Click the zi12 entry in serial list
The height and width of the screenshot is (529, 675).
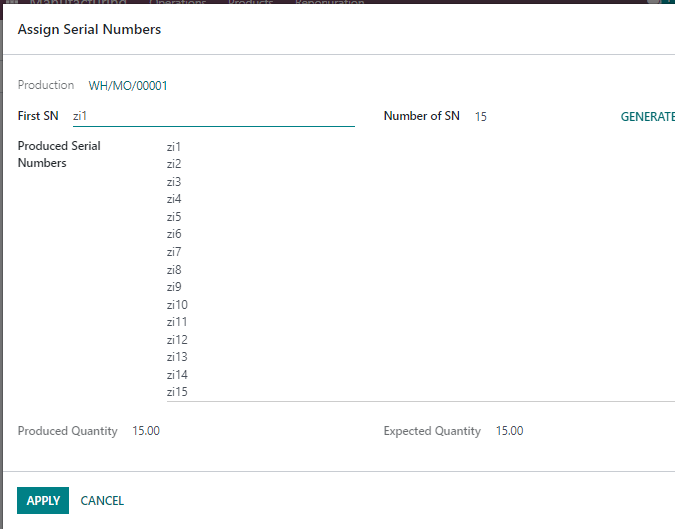[x=177, y=340]
